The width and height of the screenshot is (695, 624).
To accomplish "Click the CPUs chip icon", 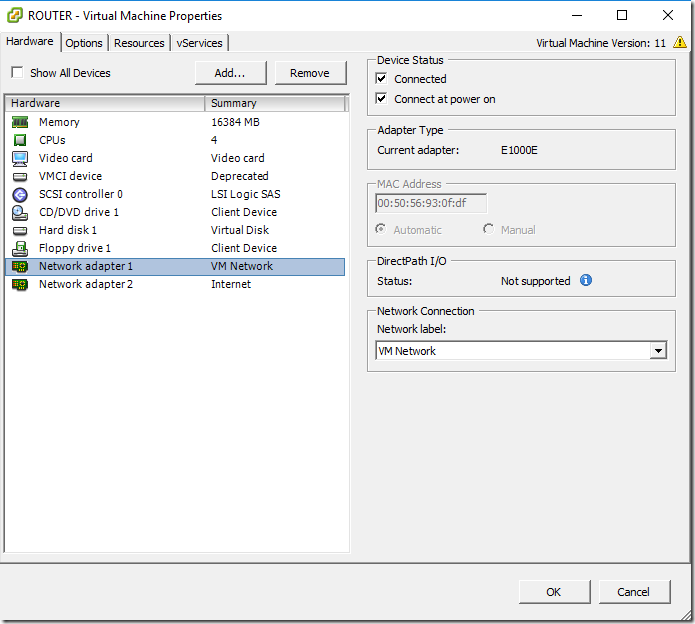I will pos(20,140).
